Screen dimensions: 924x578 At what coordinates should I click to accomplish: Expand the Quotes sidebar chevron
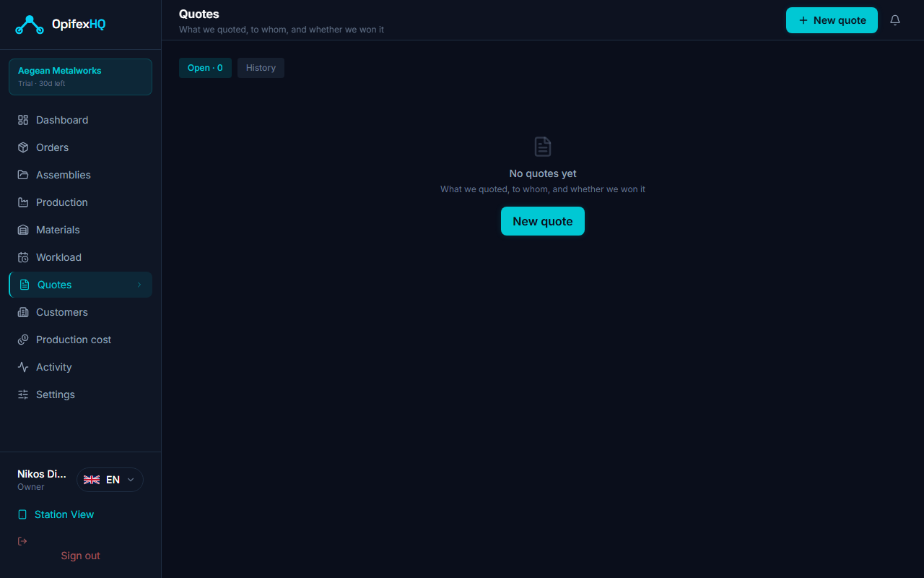pos(139,285)
